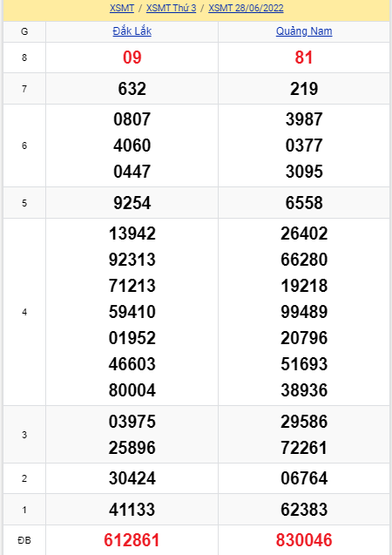
Task: Select the number 80004 in prize 4
Action: pyautogui.click(x=132, y=390)
